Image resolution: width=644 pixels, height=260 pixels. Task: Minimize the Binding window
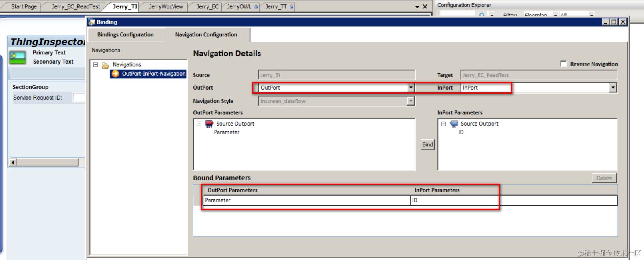coord(606,22)
